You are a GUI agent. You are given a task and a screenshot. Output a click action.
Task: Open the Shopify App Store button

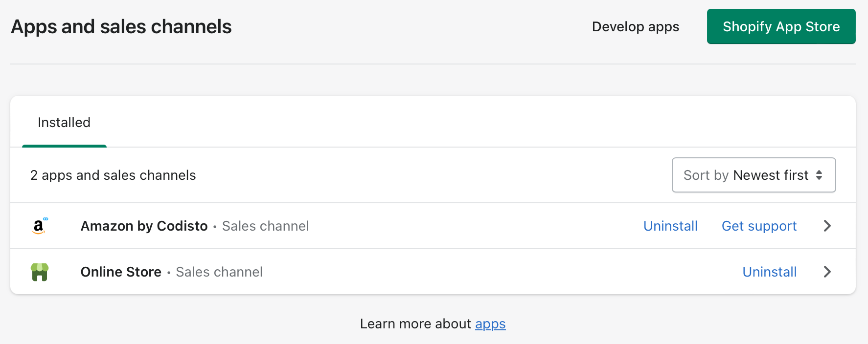click(x=781, y=26)
